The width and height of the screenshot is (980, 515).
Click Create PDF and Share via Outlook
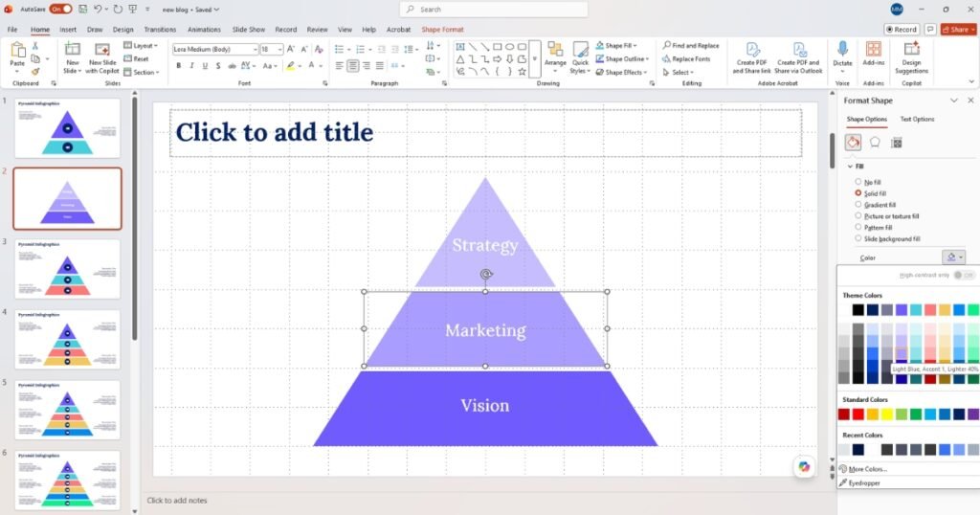click(x=799, y=57)
